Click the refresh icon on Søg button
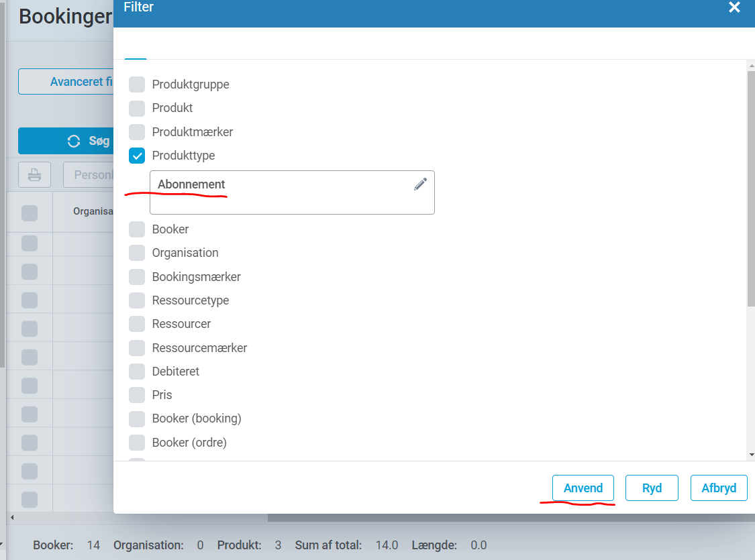Image resolution: width=755 pixels, height=560 pixels. tap(74, 141)
